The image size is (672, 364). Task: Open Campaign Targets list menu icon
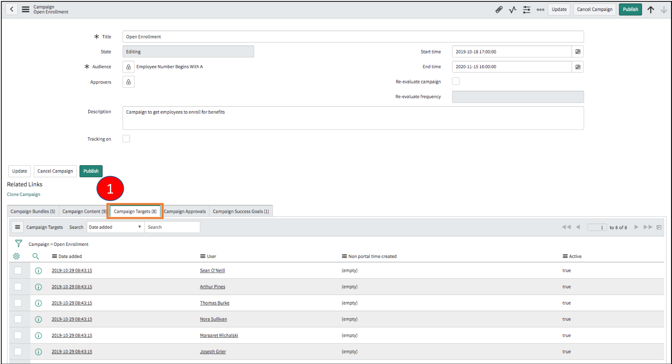click(18, 227)
